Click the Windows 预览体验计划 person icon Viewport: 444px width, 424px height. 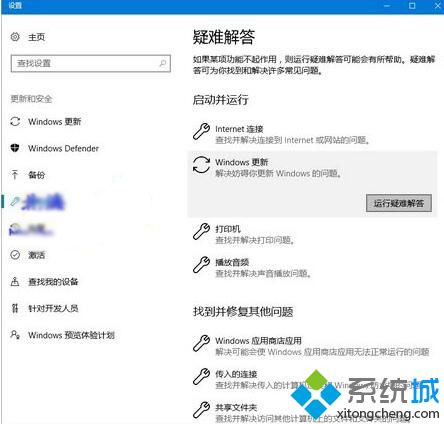15,334
